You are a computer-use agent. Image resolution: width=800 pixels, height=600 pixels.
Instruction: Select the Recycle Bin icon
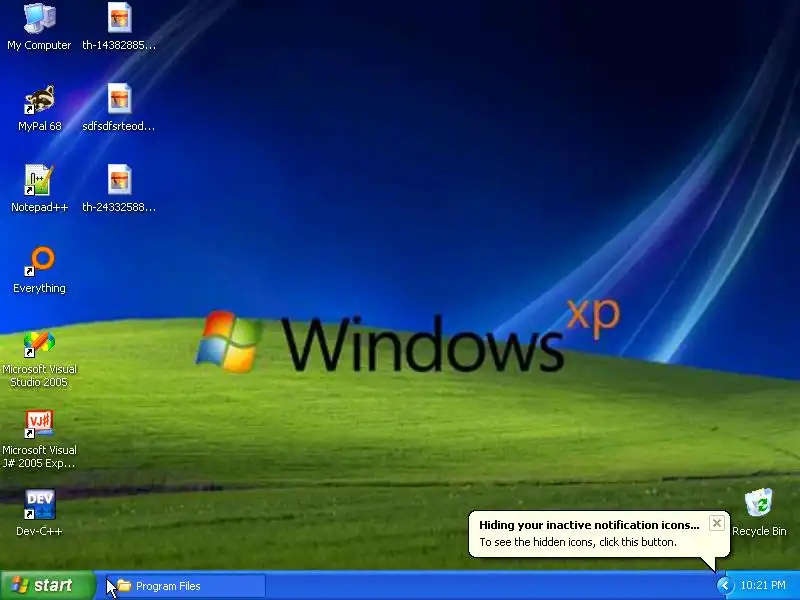click(x=759, y=513)
